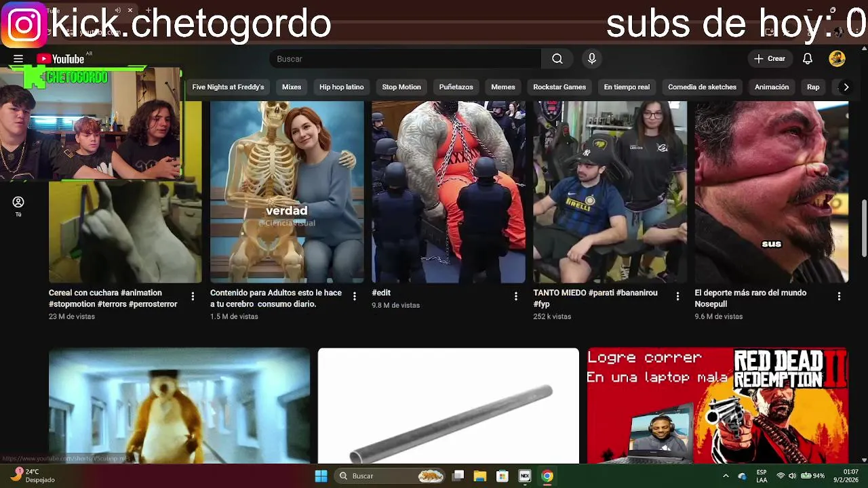
Task: Select the Mixes chip
Action: click(x=292, y=87)
